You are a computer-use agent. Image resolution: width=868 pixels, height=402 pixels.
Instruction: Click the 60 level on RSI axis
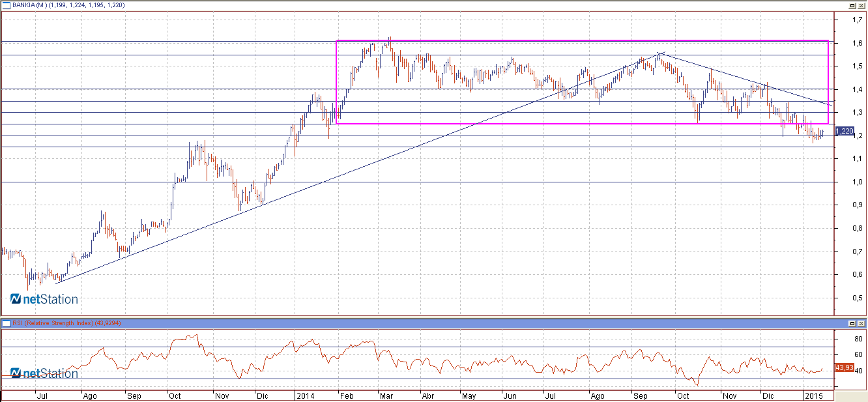[858, 355]
